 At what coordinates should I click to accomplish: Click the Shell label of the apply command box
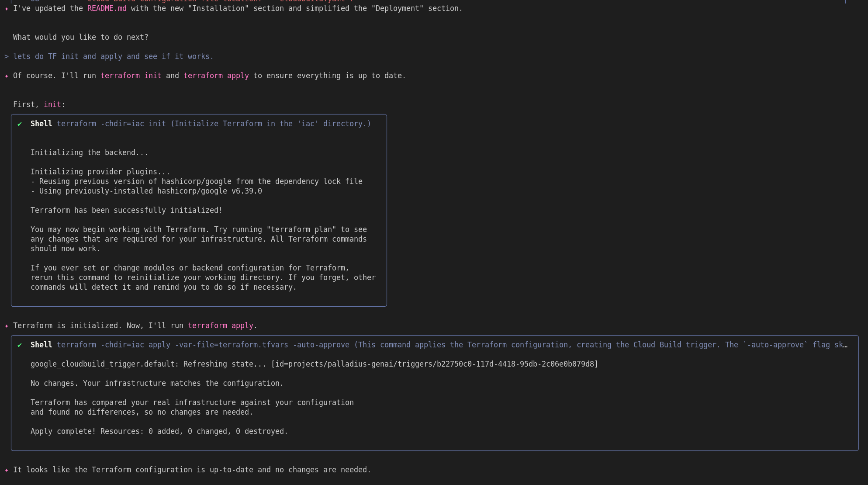41,345
